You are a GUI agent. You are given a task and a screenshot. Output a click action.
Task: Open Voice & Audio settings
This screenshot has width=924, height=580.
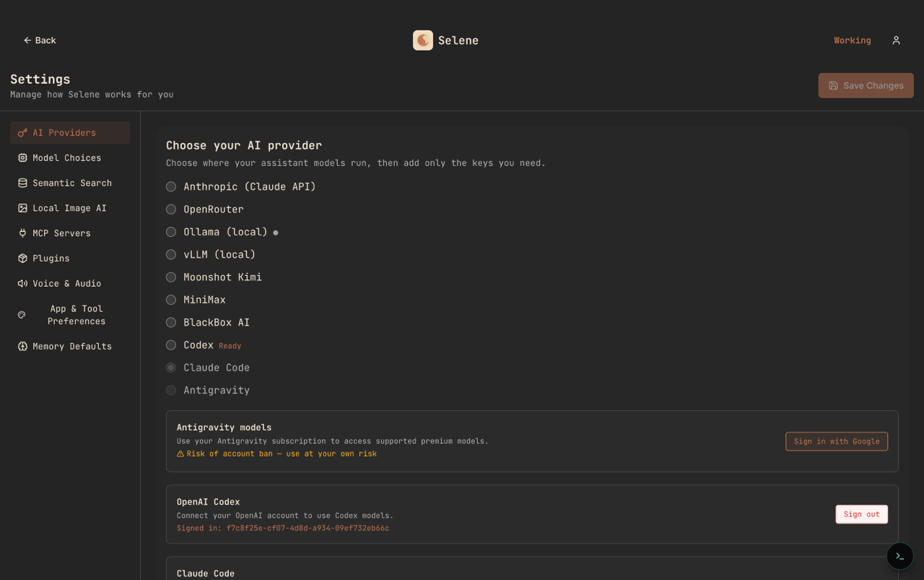click(x=22, y=283)
